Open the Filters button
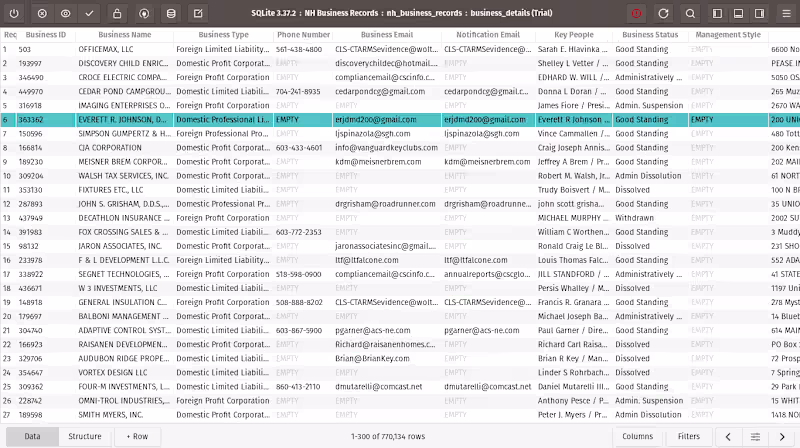 pos(689,437)
